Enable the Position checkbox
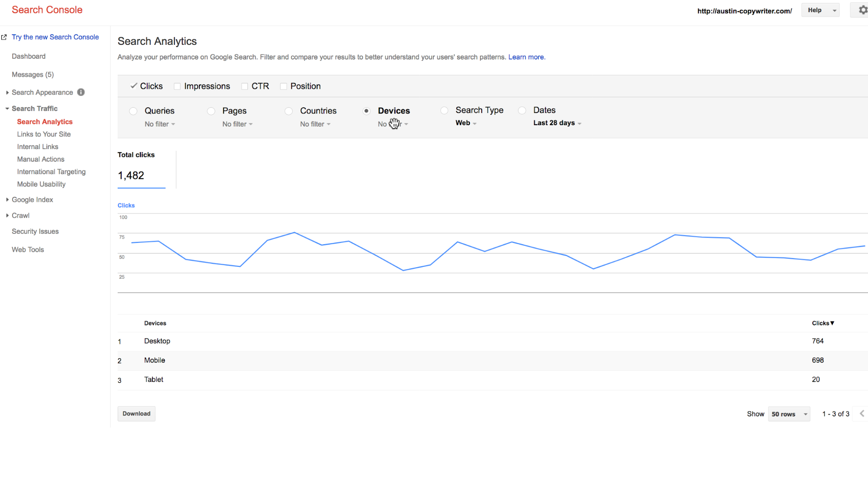 click(284, 86)
